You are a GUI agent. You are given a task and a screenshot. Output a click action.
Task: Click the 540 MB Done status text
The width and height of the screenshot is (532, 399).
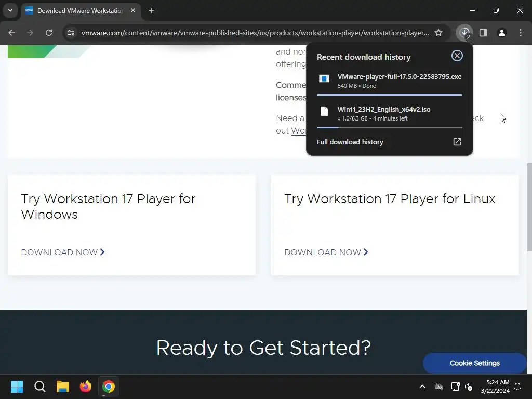pyautogui.click(x=356, y=86)
